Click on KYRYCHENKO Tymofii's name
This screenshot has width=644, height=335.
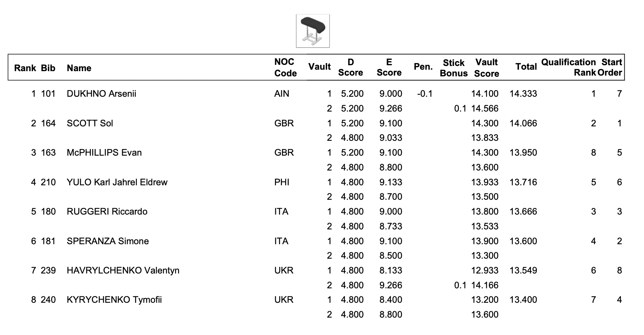click(x=114, y=300)
